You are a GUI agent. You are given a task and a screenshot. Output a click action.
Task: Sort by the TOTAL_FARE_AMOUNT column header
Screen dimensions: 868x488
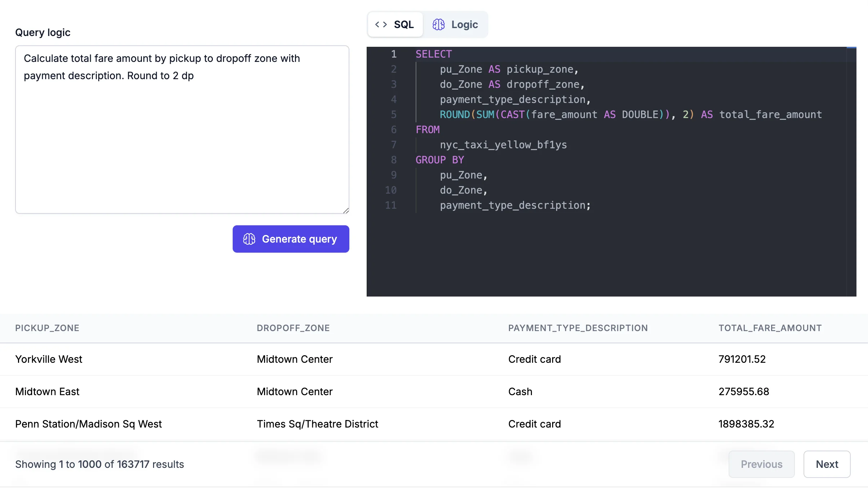click(x=770, y=328)
